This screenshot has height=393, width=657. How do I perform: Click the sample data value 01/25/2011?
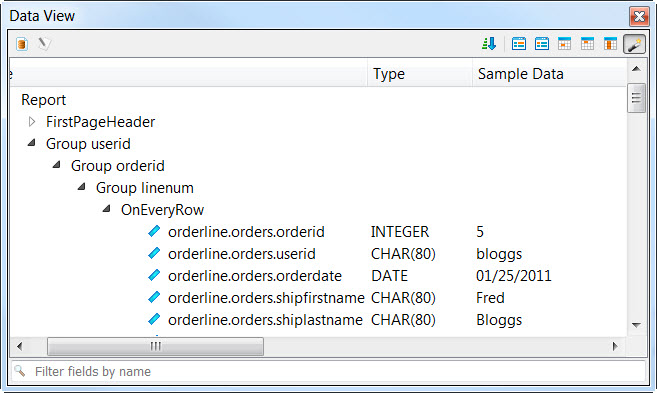point(514,276)
